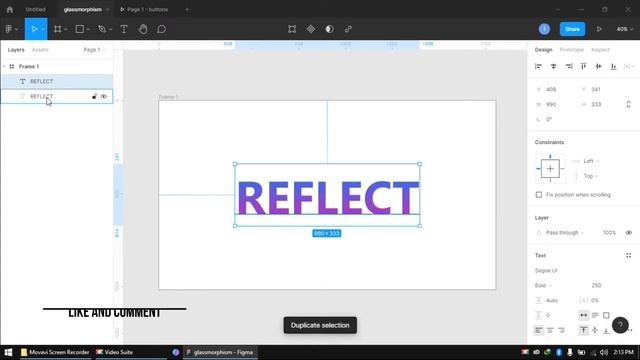
Task: Open the help question mark button
Action: (620, 325)
